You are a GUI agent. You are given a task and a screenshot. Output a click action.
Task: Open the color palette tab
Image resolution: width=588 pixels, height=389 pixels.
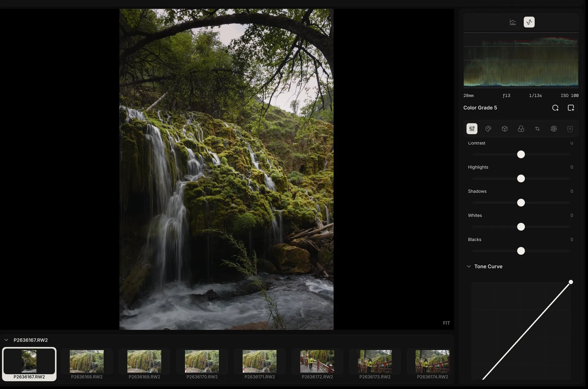click(x=488, y=129)
